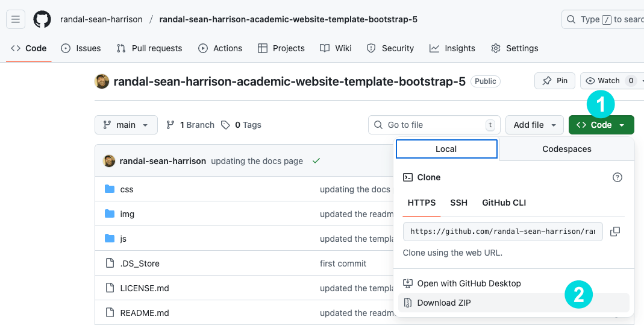This screenshot has height=325, width=644.
Task: Open the Watch notifications dropdown
Action: pos(610,81)
